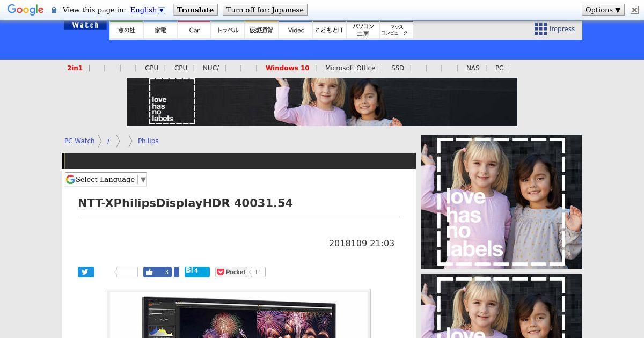644x338 pixels.
Task: Open the fireworks monitor article image
Action: 239,314
